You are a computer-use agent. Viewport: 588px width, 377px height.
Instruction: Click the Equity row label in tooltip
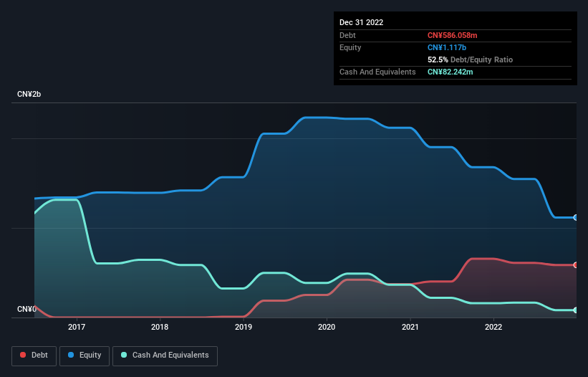[350, 47]
